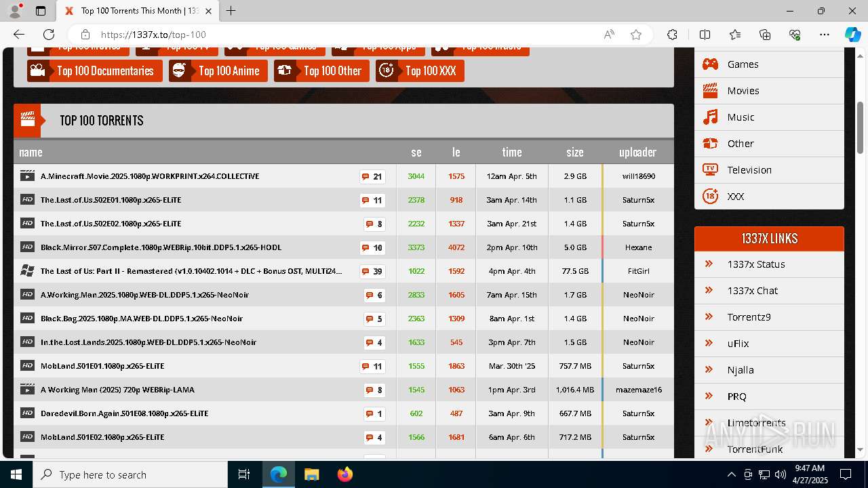Click the XXX 18+ icon in sidebar

coord(710,196)
